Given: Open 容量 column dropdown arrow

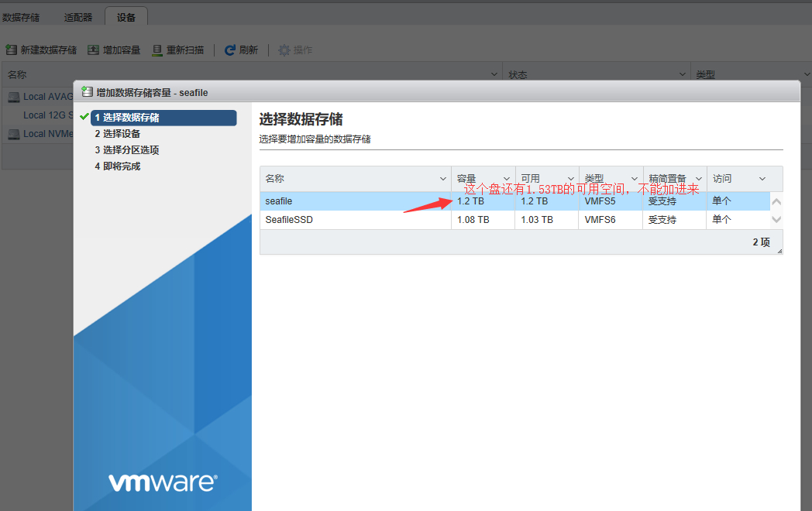Looking at the screenshot, I should coord(507,179).
